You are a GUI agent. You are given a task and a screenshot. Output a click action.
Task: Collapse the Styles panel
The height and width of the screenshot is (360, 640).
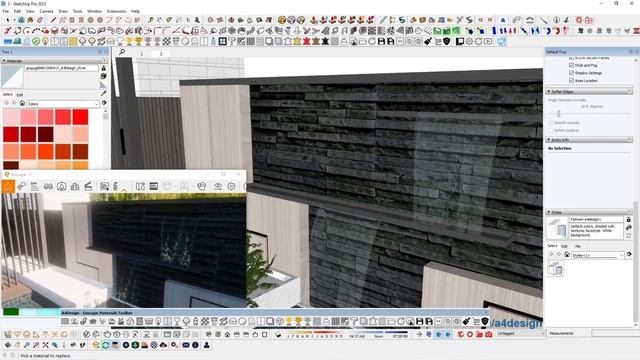(549, 212)
